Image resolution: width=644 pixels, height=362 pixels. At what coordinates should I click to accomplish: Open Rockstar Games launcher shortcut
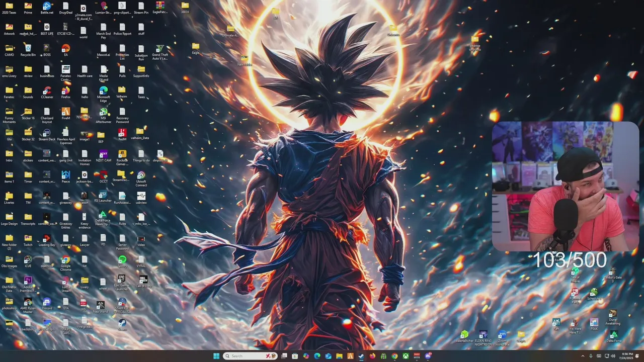[122, 157]
